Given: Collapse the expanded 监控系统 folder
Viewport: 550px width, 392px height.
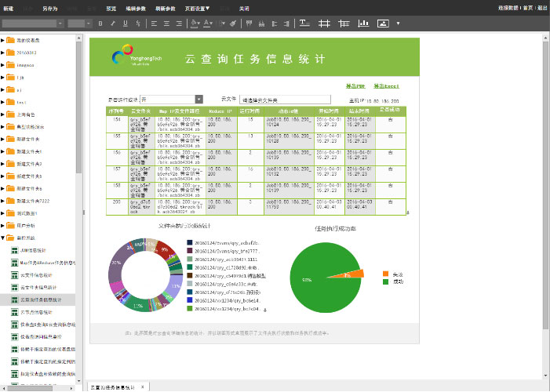Looking at the screenshot, I should tap(3, 238).
